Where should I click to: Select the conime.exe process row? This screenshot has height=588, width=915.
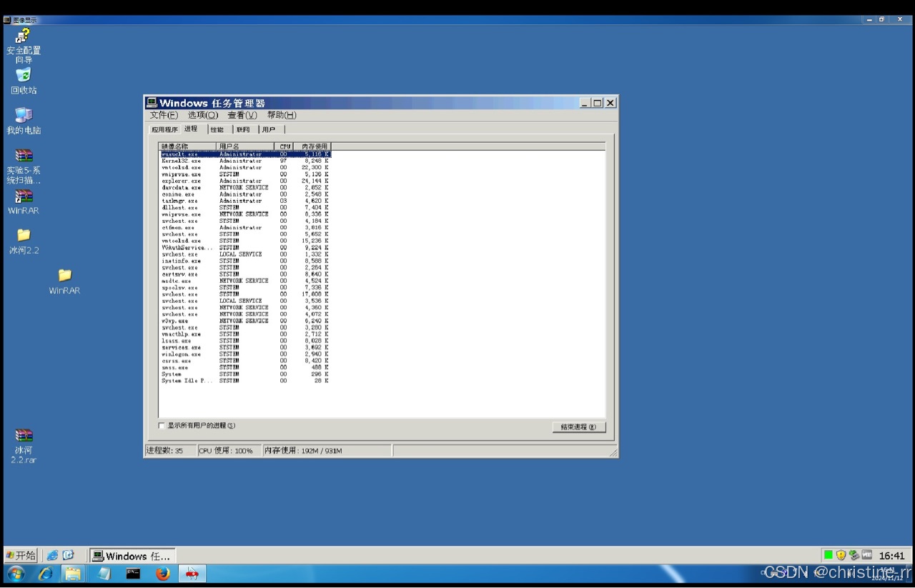tap(244, 194)
